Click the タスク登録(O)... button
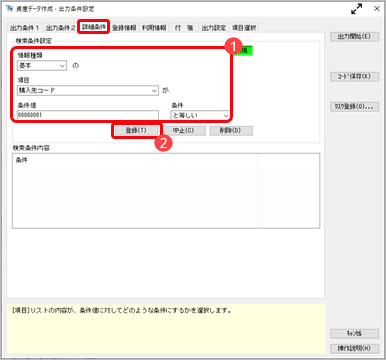The width and height of the screenshot is (386, 360). 354,107
